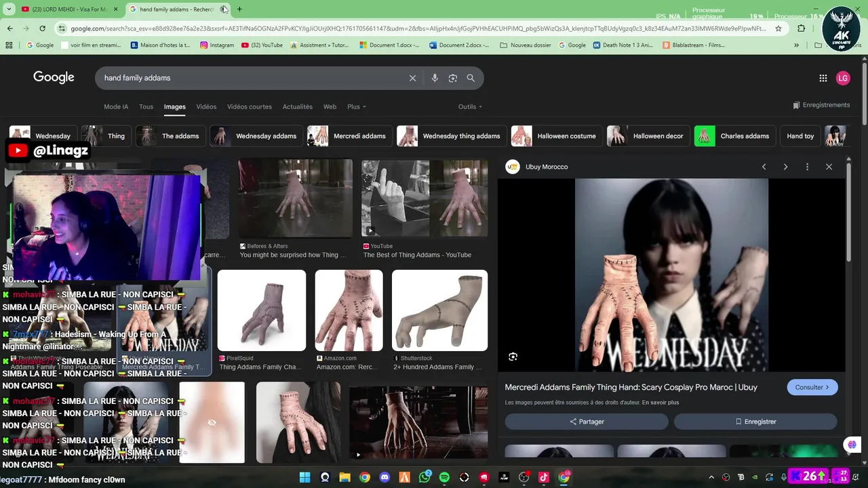Viewport: 868px width, 488px height.
Task: Select the Vidéos tab
Action: pyautogui.click(x=206, y=106)
